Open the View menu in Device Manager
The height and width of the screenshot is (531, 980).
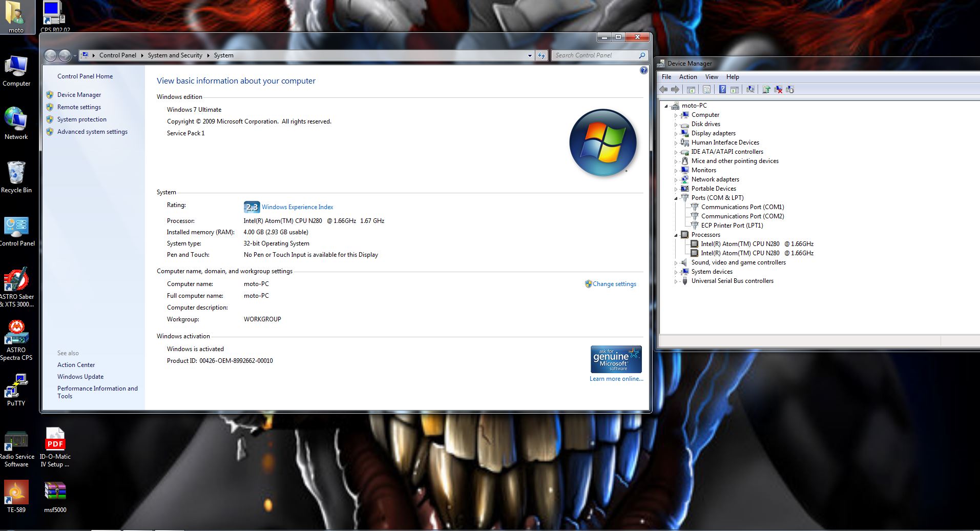[x=711, y=77]
